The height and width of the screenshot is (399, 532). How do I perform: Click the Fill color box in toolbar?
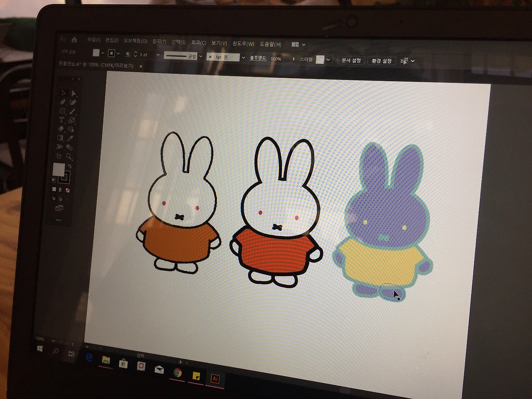[59, 170]
